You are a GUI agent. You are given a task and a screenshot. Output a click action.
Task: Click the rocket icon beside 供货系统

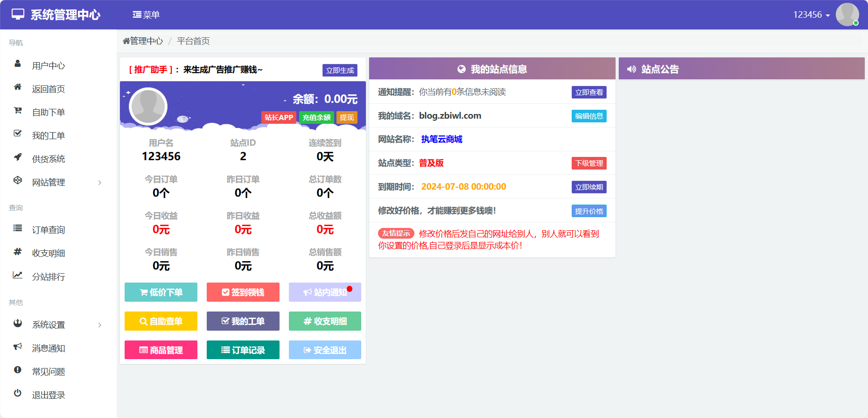point(18,157)
